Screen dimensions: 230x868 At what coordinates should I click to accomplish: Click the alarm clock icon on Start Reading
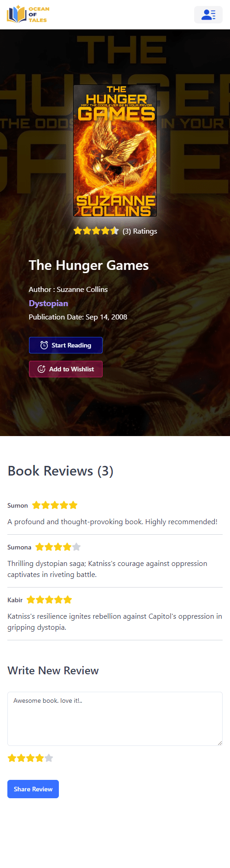(x=44, y=345)
